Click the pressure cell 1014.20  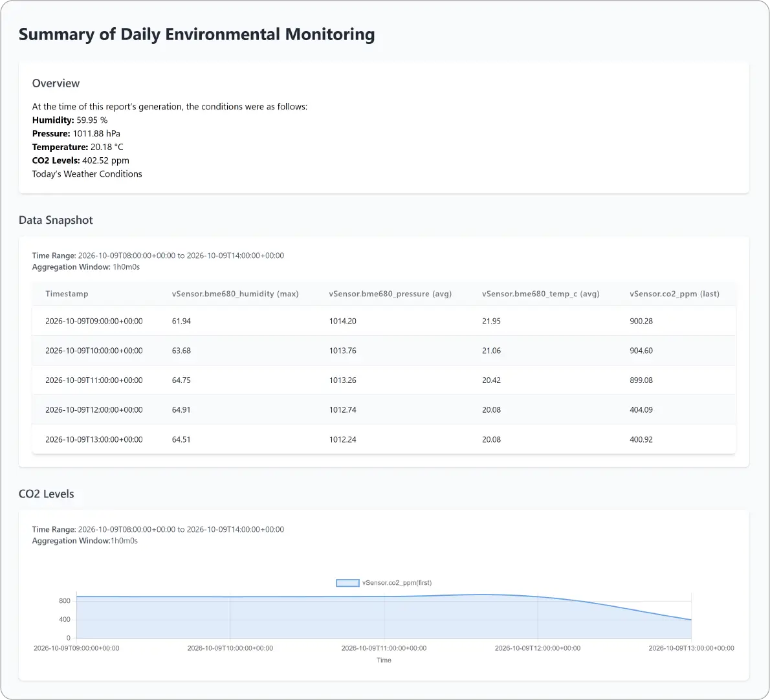343,322
